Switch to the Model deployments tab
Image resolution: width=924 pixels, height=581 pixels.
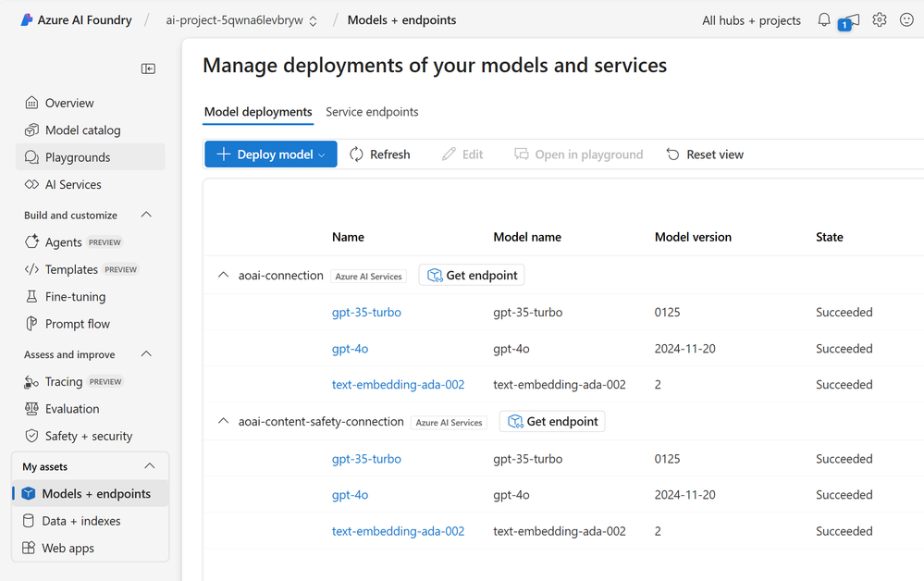click(x=258, y=112)
